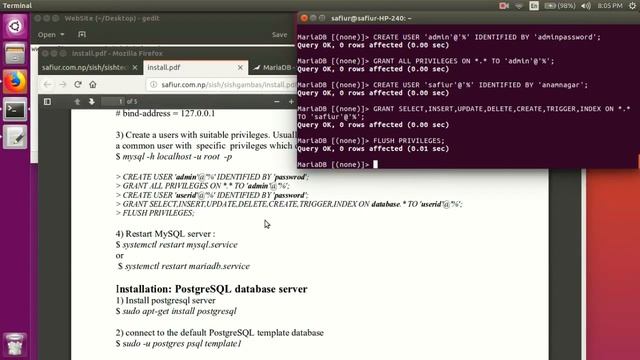Image resolution: width=640 pixels, height=360 pixels.
Task: Open the network Wi-Fi indicator menu
Action: 519,6
